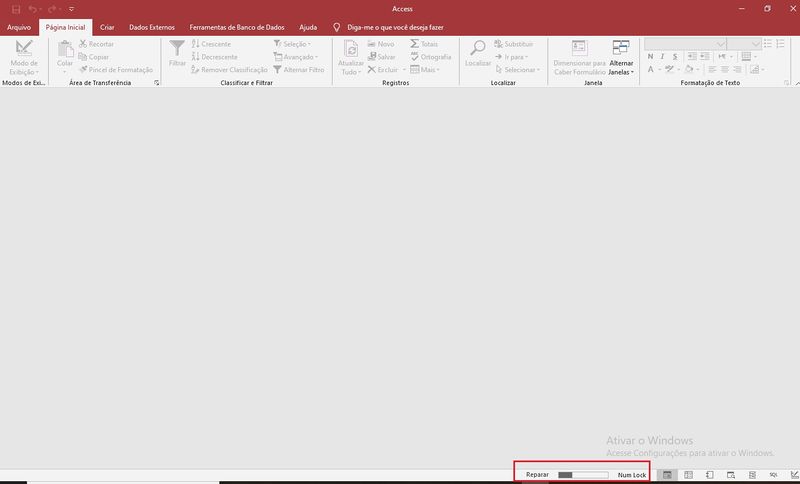Click the Undo arrow in the quick access toolbar

(x=33, y=9)
